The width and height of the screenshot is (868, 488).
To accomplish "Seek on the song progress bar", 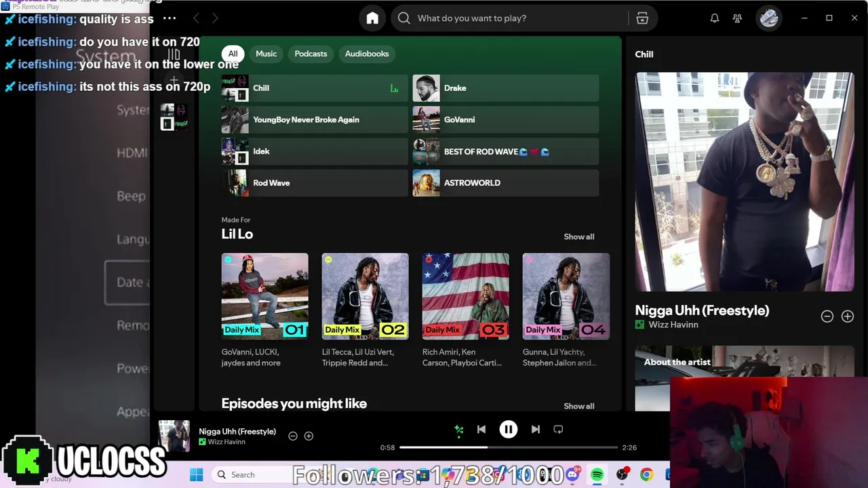I will (509, 447).
